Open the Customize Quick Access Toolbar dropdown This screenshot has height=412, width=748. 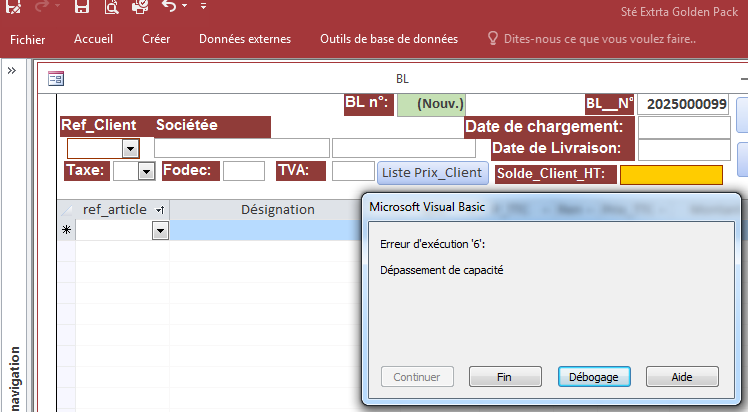(203, 7)
